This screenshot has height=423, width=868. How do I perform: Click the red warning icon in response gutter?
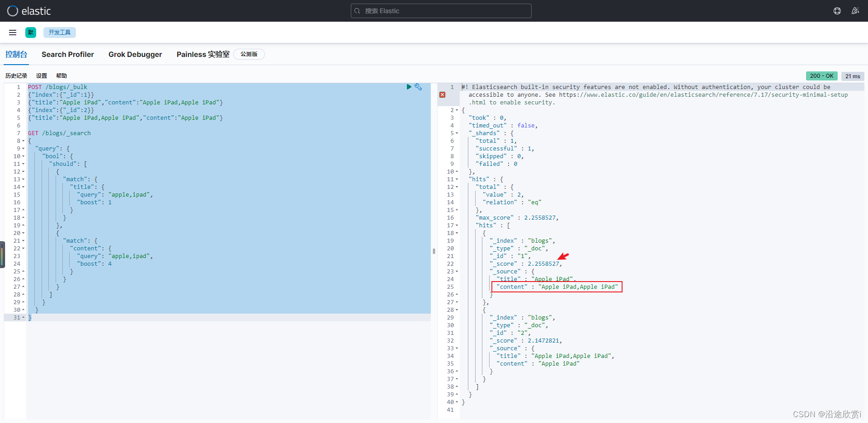443,95
